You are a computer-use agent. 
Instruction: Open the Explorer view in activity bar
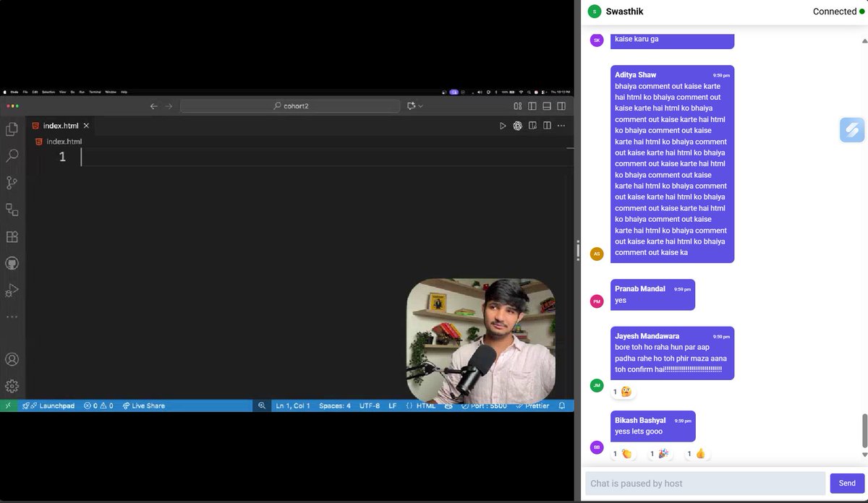[12, 129]
